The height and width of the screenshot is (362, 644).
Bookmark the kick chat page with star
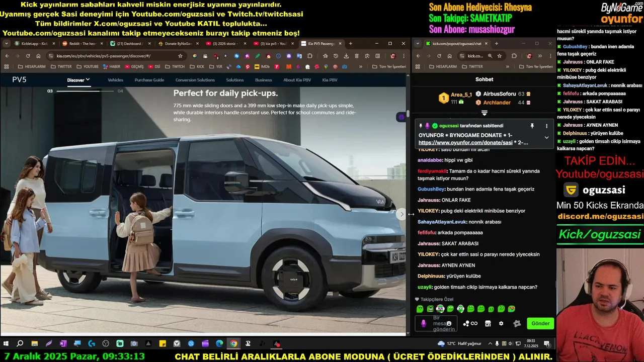pos(499,56)
